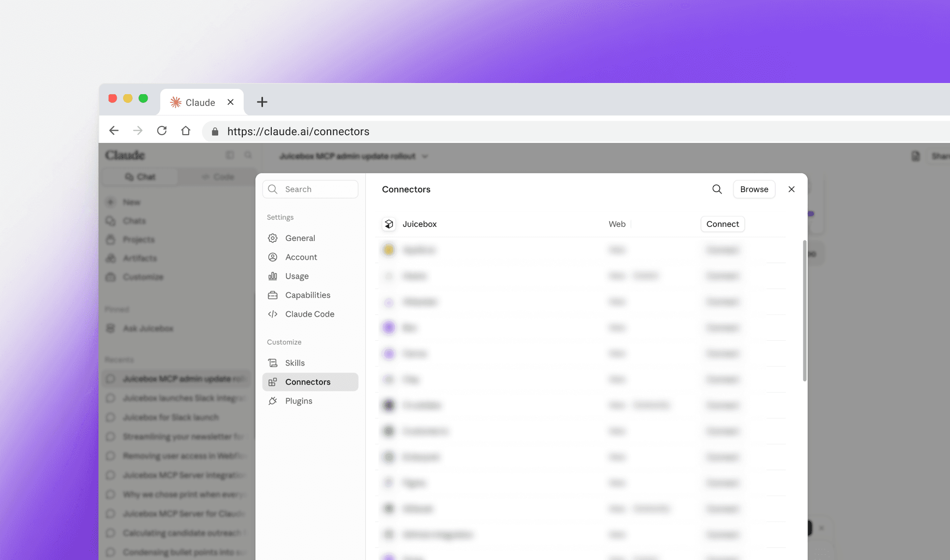Click the Plugins plug icon

(x=273, y=401)
